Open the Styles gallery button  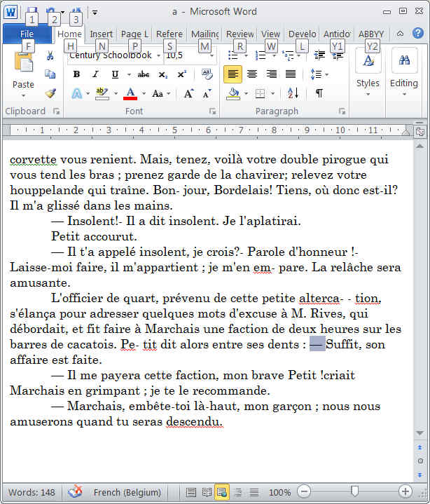(368, 70)
